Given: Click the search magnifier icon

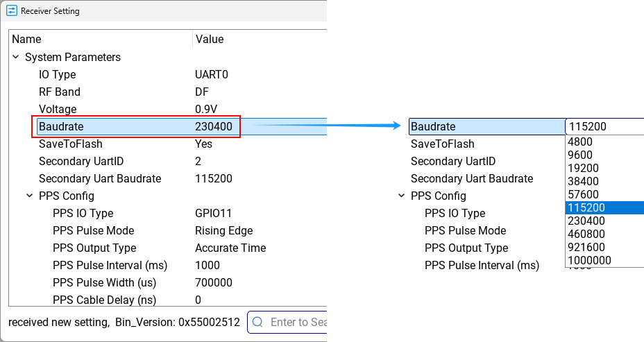Looking at the screenshot, I should click(x=257, y=322).
